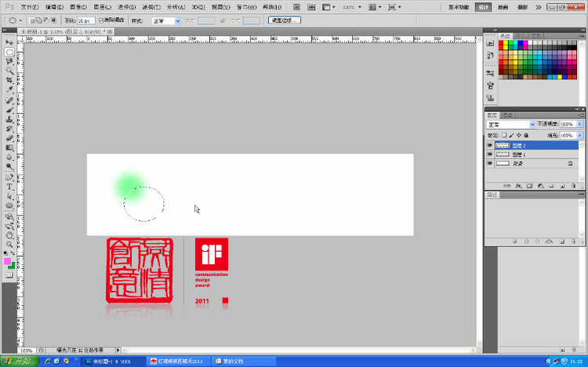This screenshot has height=367, width=588.
Task: Toggle the anti-alias checkbox in options bar
Action: coord(101,20)
